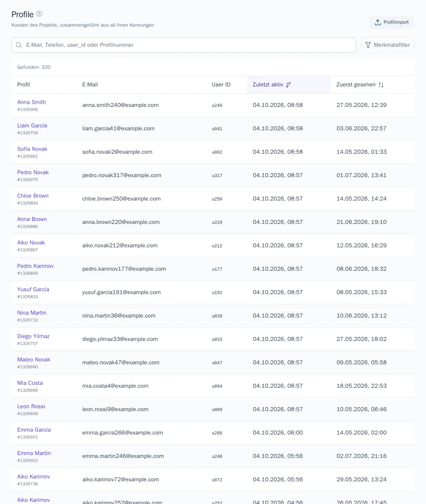This screenshot has height=504, width=426.
Task: View Sofia Novak's profile
Action: pyautogui.click(x=32, y=149)
